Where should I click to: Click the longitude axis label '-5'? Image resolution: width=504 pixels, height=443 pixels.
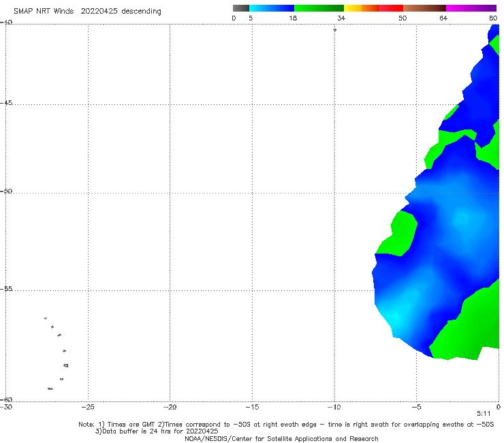pyautogui.click(x=416, y=407)
